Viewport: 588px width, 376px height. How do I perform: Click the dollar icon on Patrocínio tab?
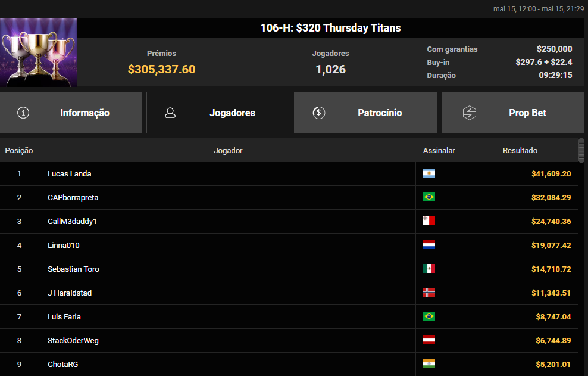click(x=318, y=113)
